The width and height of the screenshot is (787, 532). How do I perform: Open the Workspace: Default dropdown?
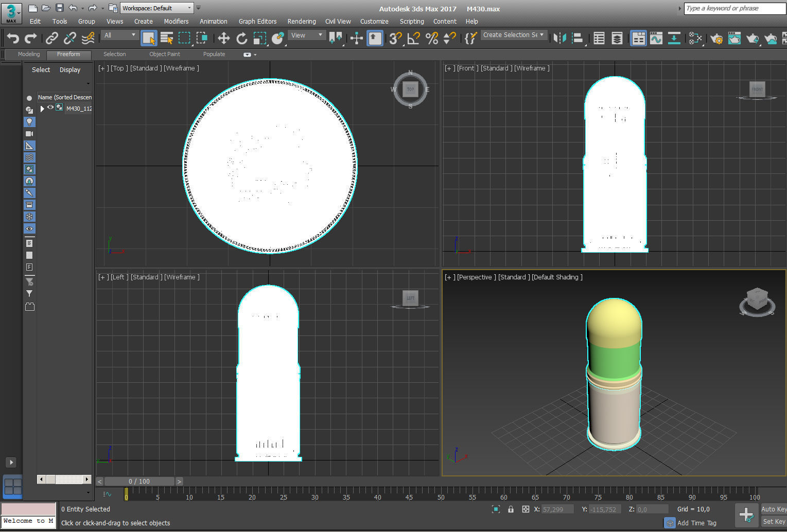(x=156, y=8)
